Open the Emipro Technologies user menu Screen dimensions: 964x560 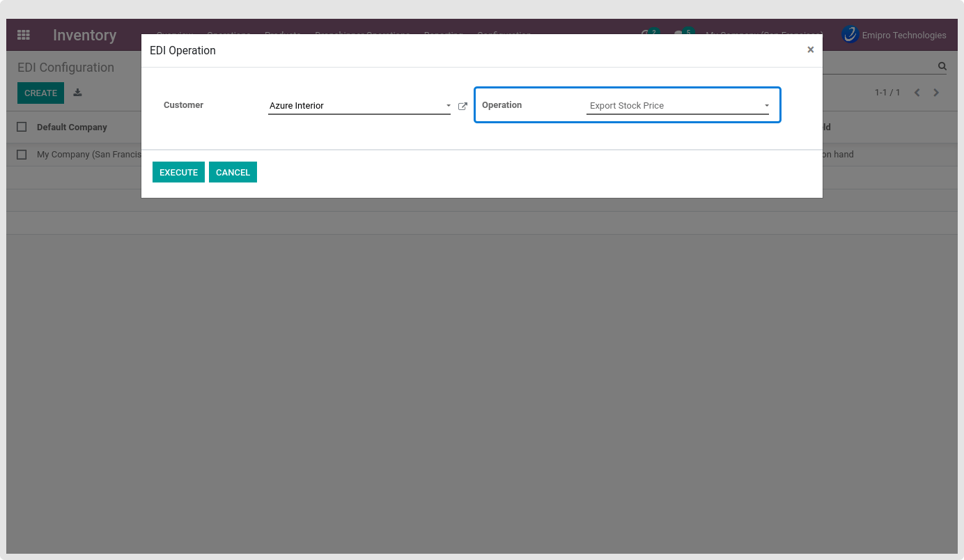pyautogui.click(x=903, y=35)
